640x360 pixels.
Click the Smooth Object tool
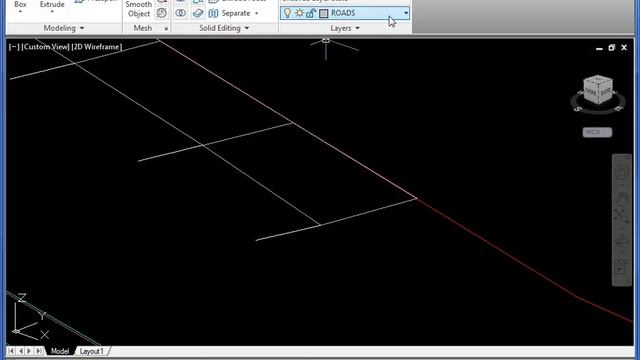pyautogui.click(x=139, y=9)
